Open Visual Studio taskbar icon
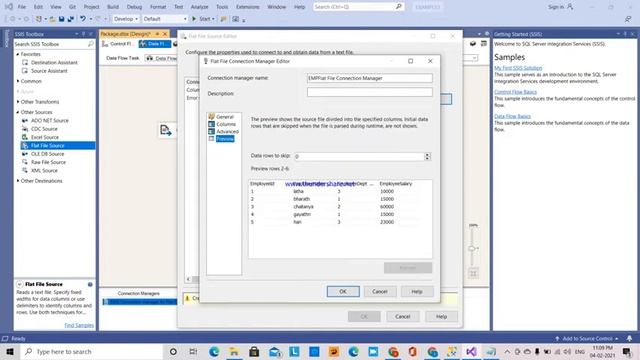Viewport: 640px width, 360px height. point(471,351)
